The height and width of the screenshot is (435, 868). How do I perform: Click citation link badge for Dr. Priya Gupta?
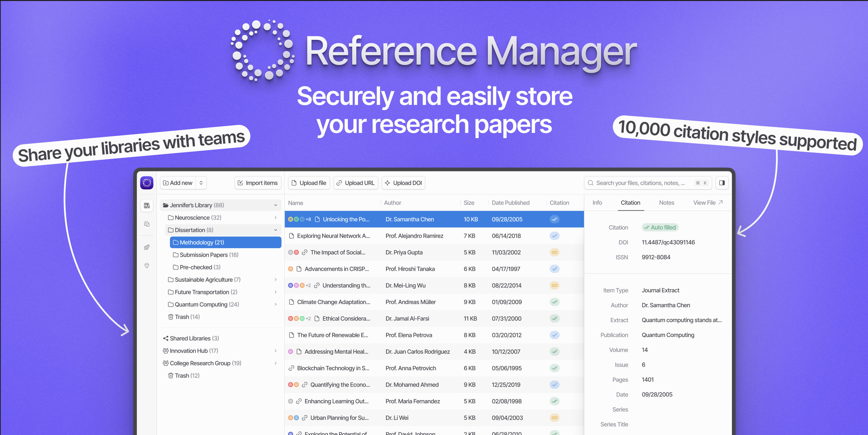click(554, 252)
